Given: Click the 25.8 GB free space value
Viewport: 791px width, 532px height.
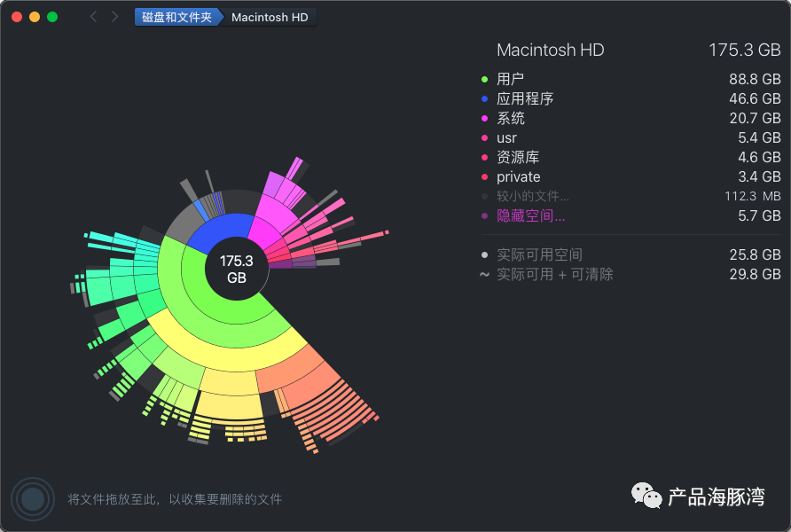Looking at the screenshot, I should pos(756,254).
